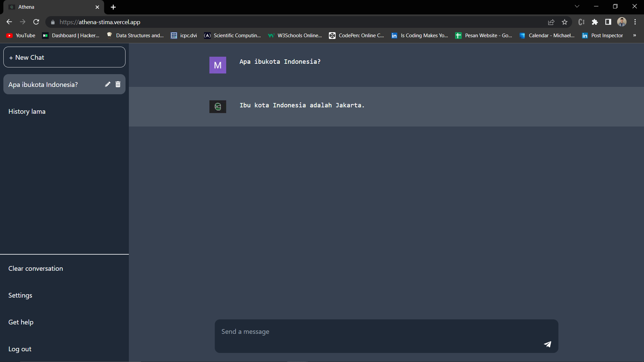644x362 pixels.
Task: Open the browser side panel icon
Action: tap(608, 22)
